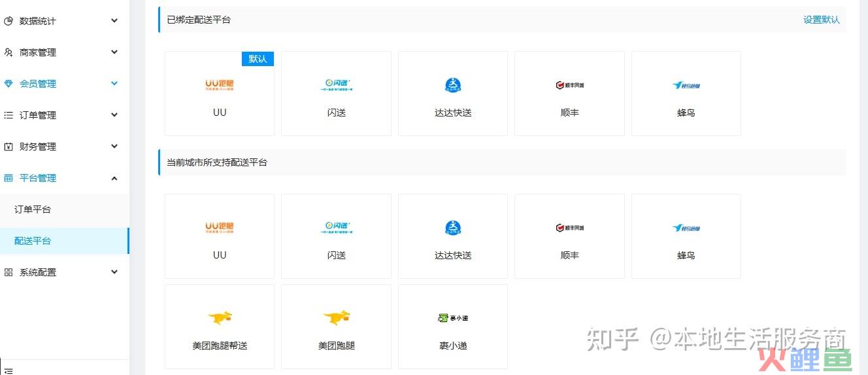Click the 美团跑腿 label

(337, 346)
